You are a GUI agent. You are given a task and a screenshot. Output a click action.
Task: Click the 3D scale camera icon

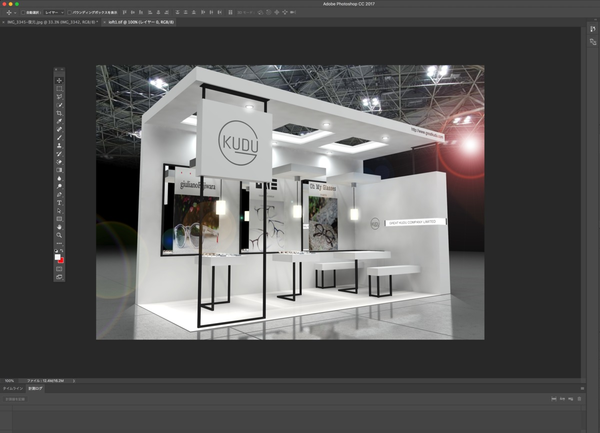pyautogui.click(x=293, y=12)
